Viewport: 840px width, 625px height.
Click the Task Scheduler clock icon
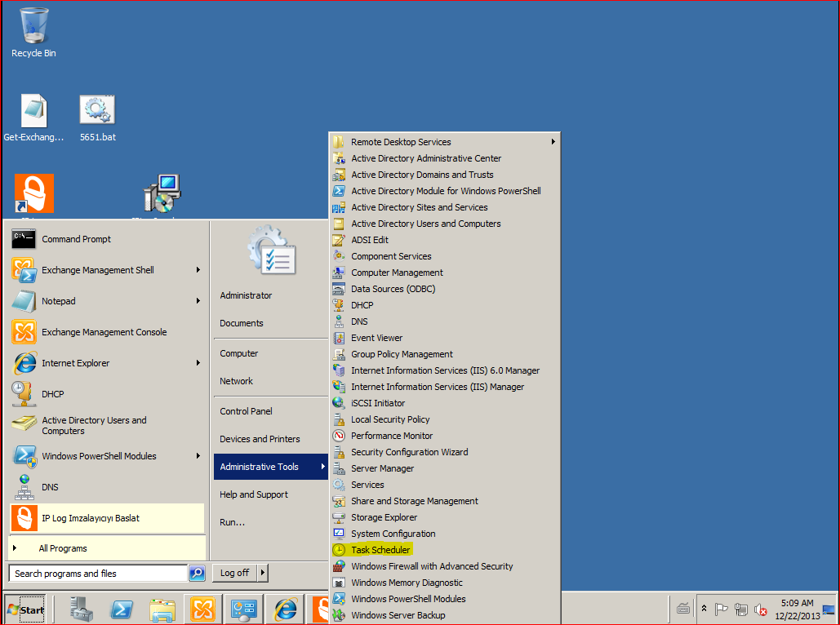339,549
